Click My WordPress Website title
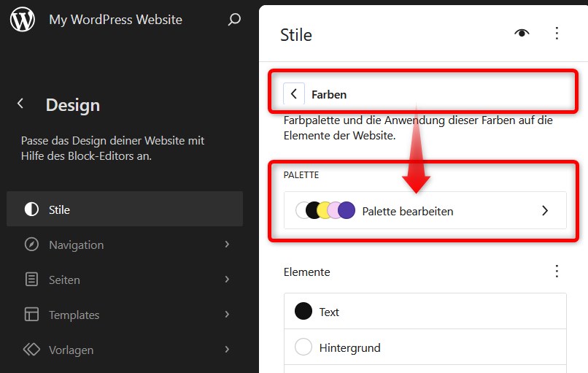The height and width of the screenshot is (373, 588). 115,20
